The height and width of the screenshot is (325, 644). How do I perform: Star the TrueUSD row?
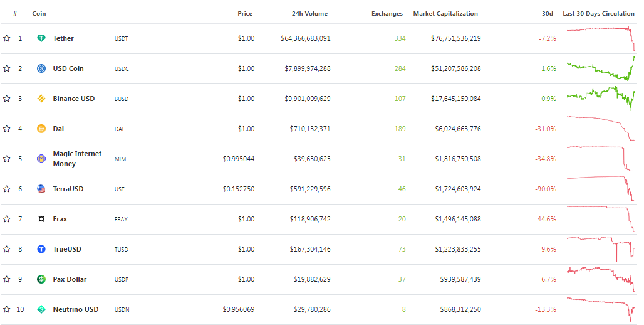pyautogui.click(x=6, y=249)
